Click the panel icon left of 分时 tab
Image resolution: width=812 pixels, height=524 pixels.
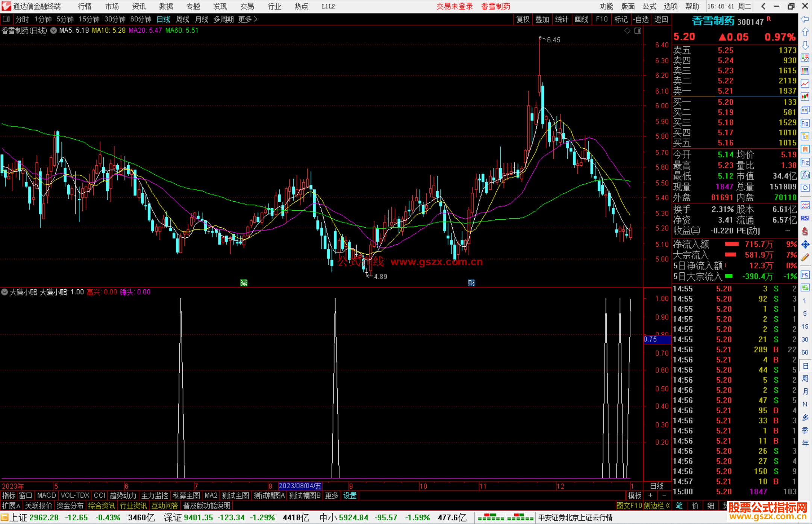click(x=6, y=19)
